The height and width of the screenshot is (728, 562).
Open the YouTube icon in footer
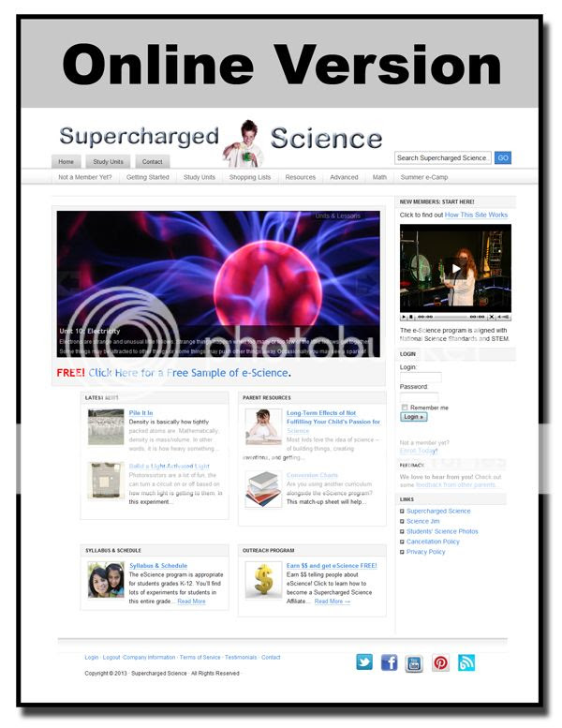tap(414, 663)
